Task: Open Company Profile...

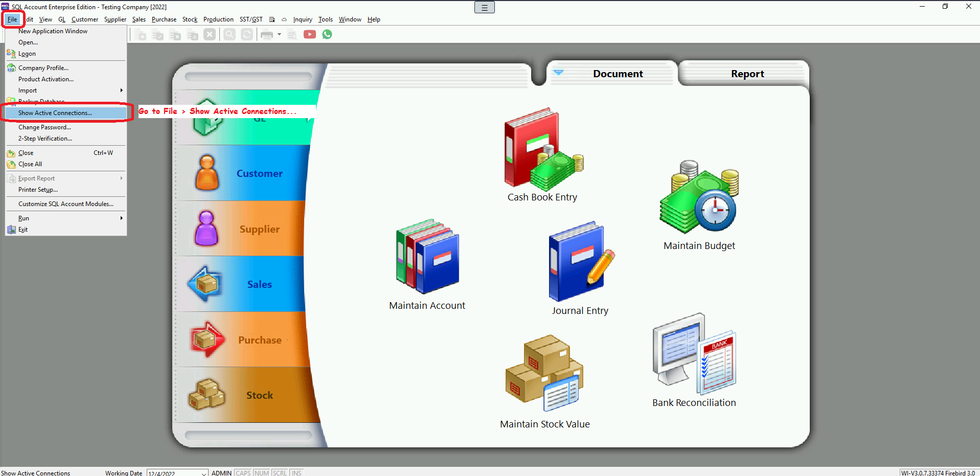Action: click(x=65, y=68)
